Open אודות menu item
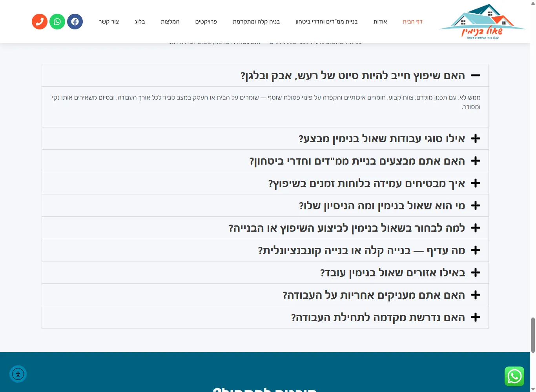Image resolution: width=536 pixels, height=392 pixels. 380,22
